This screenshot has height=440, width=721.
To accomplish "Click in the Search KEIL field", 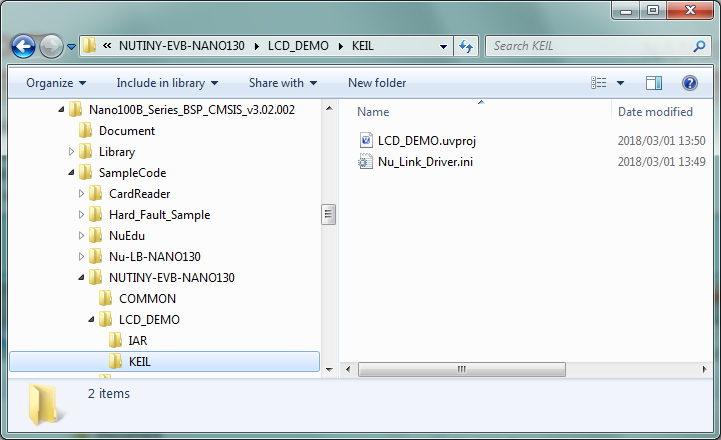I will 590,46.
